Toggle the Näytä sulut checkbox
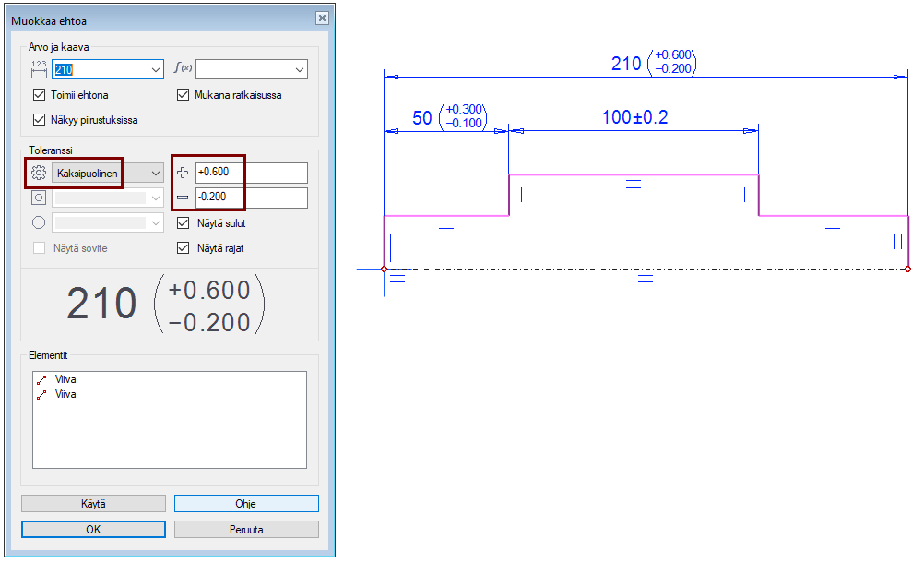 click(183, 223)
